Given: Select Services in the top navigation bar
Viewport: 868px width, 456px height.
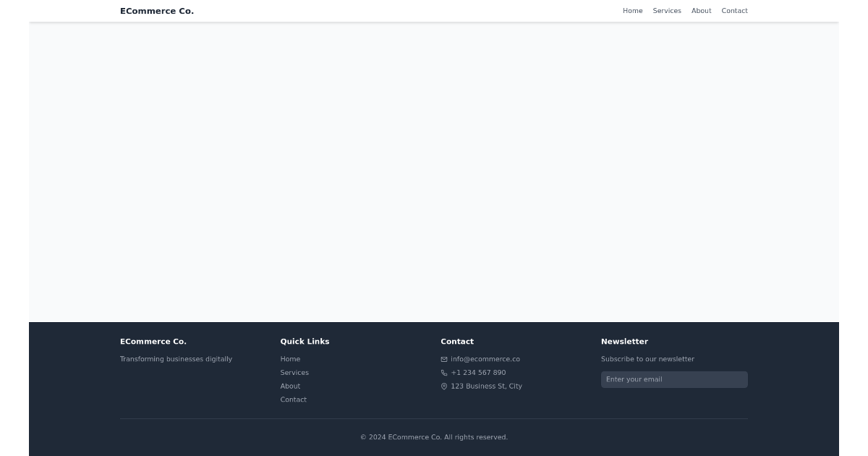Looking at the screenshot, I should pos(667,11).
